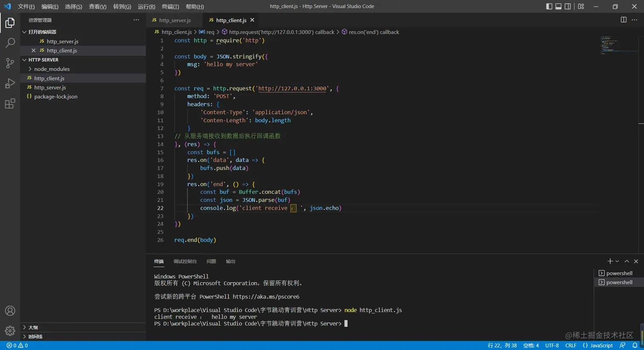Click the new terminal plus icon

coord(610,261)
